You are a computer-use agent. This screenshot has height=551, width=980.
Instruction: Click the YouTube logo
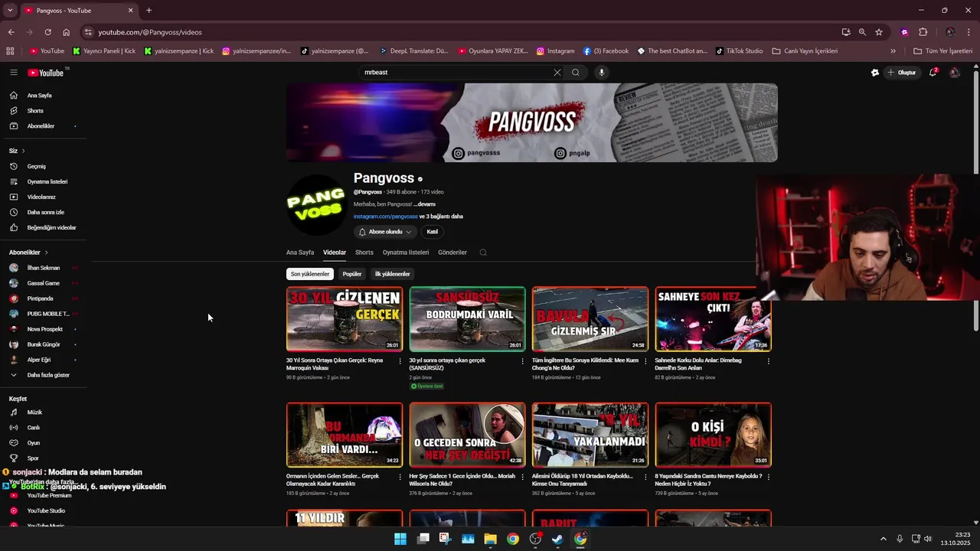46,73
